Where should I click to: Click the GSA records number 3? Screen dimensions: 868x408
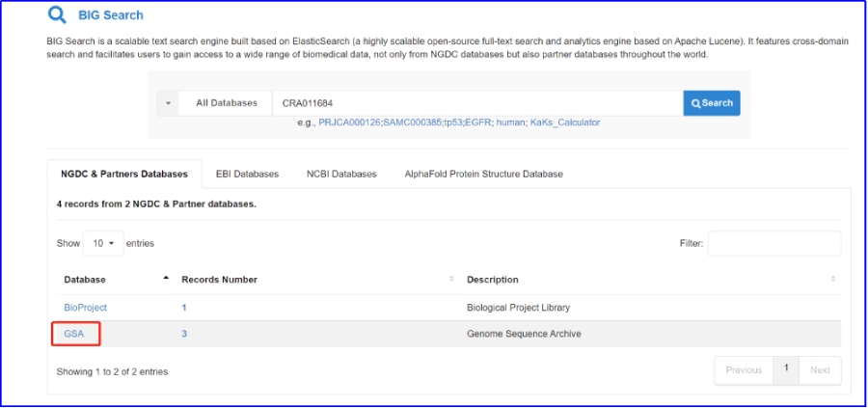[184, 334]
